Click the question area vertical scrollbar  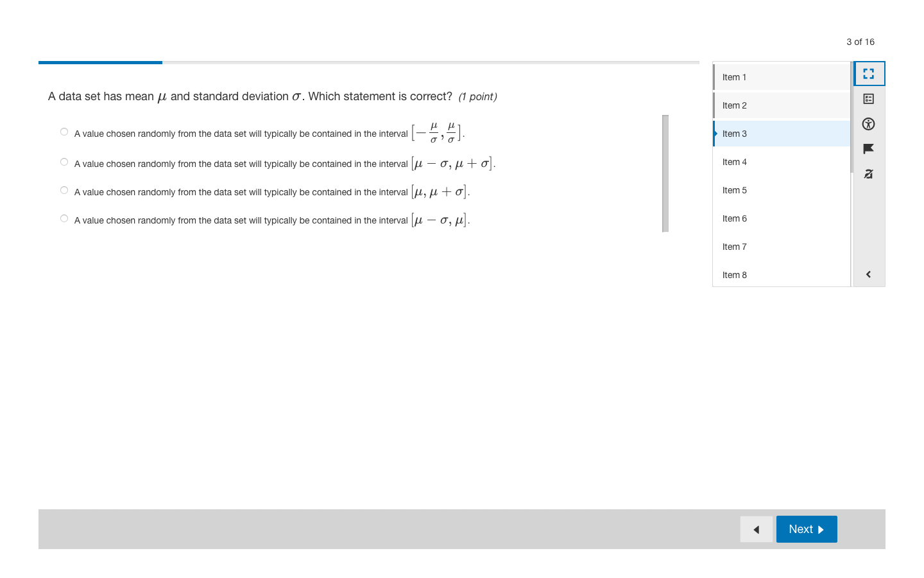[x=665, y=173]
